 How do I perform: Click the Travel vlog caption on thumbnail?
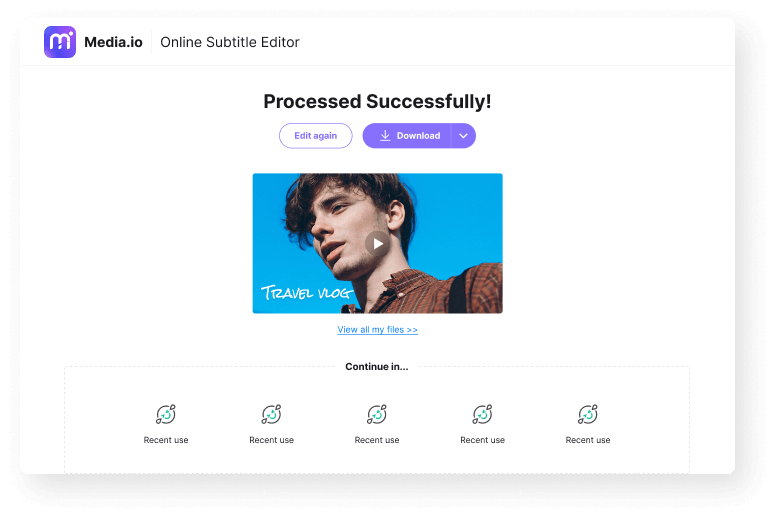306,293
